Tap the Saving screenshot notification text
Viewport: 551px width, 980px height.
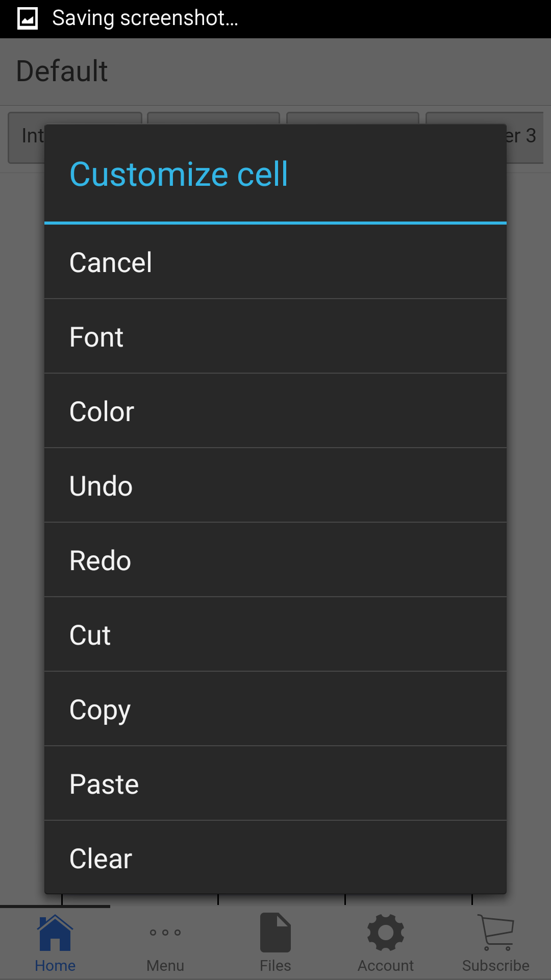click(145, 18)
